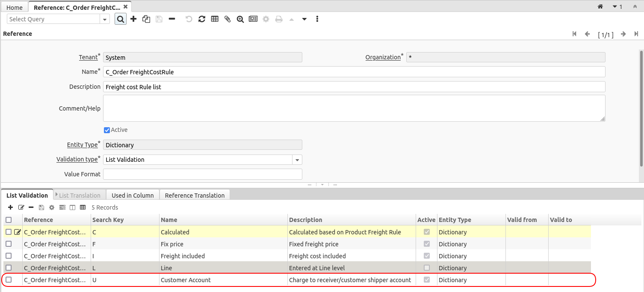The image size is (644, 292).
Task: Click the Refresh icon in main toolbar
Action: [x=202, y=19]
